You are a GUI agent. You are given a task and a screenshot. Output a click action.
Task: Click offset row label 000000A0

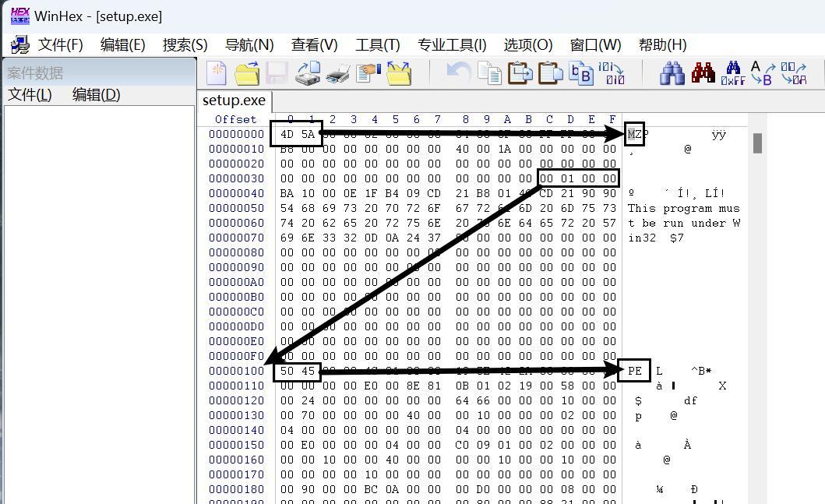tap(236, 283)
